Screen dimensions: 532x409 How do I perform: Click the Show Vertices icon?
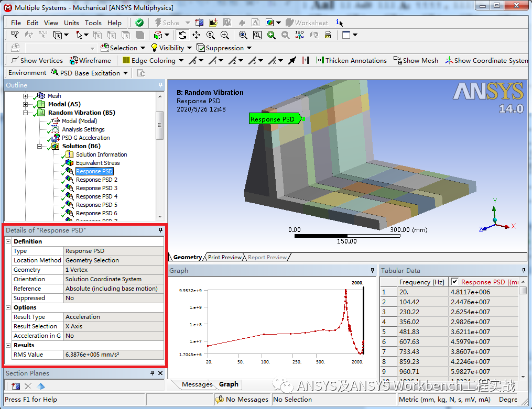(15, 60)
